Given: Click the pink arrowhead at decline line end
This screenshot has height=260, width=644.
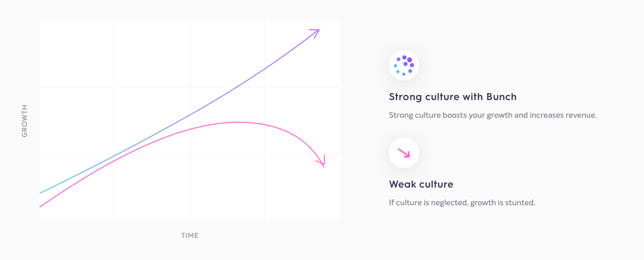Looking at the screenshot, I should 321,161.
